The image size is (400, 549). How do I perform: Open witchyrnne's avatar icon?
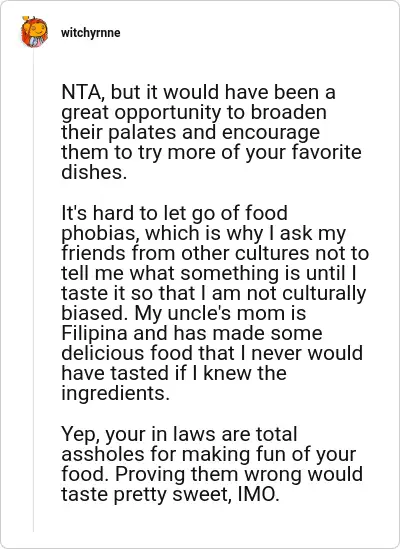tap(34, 32)
